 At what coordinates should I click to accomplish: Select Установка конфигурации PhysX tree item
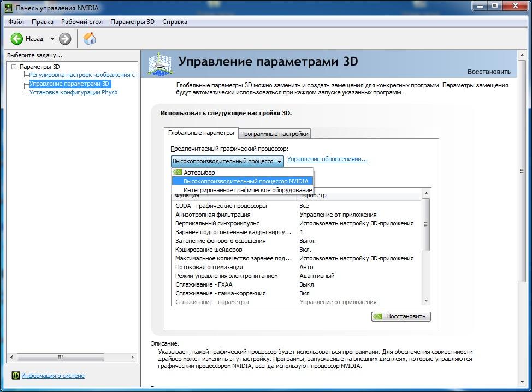pyautogui.click(x=73, y=92)
